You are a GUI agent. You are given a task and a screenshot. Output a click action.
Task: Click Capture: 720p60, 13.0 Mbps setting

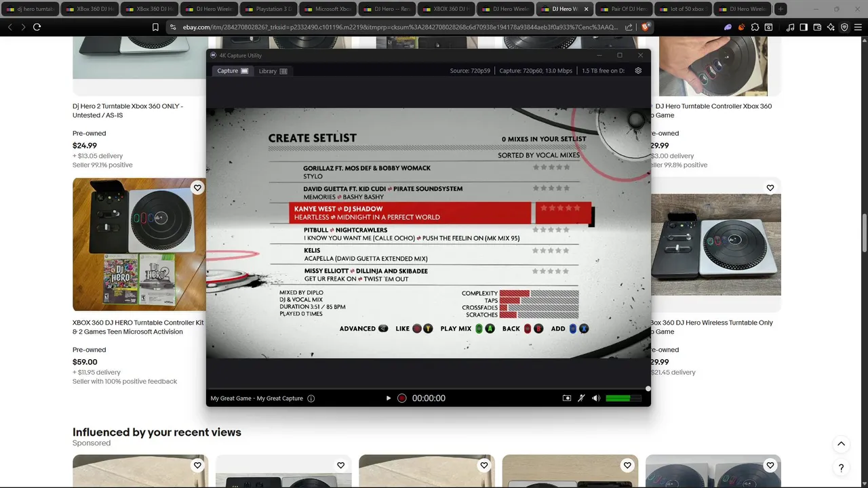(x=536, y=71)
